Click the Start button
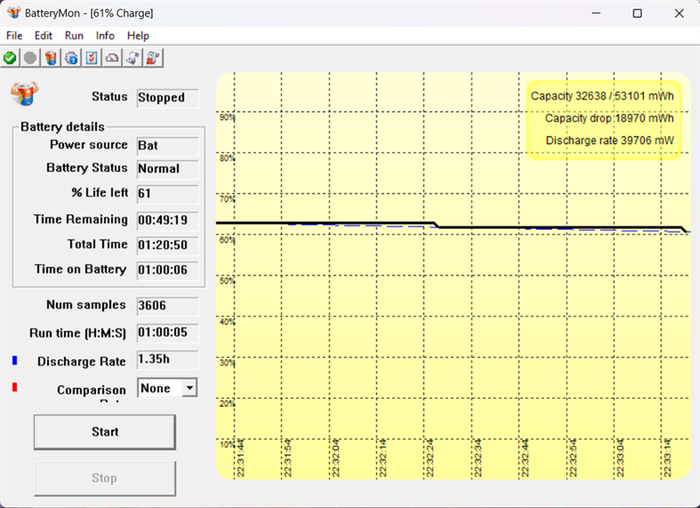Screen dimensions: 700x508 click(104, 432)
